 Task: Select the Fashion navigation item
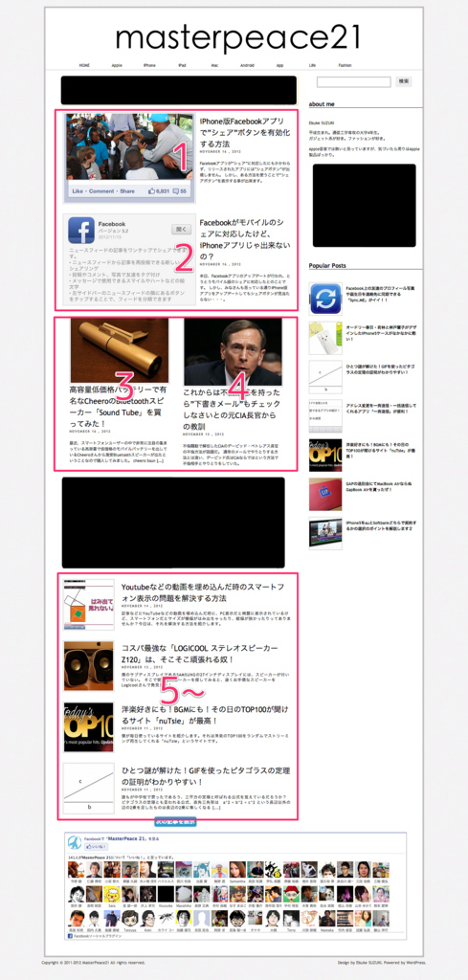coord(345,65)
